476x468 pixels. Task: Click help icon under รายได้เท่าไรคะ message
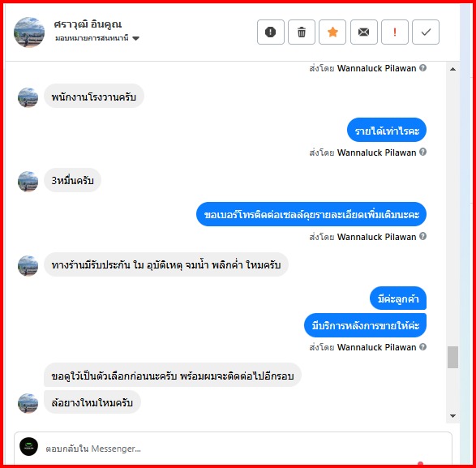click(422, 152)
